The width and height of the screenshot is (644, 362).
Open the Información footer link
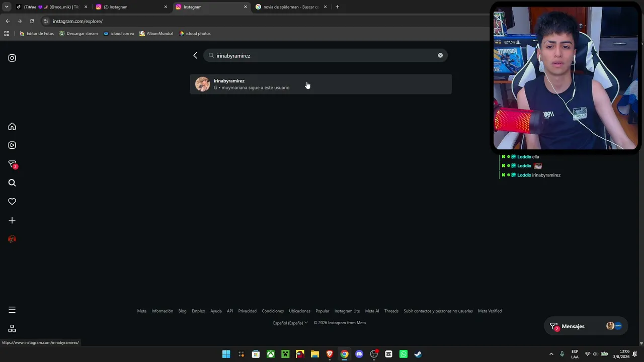click(163, 311)
